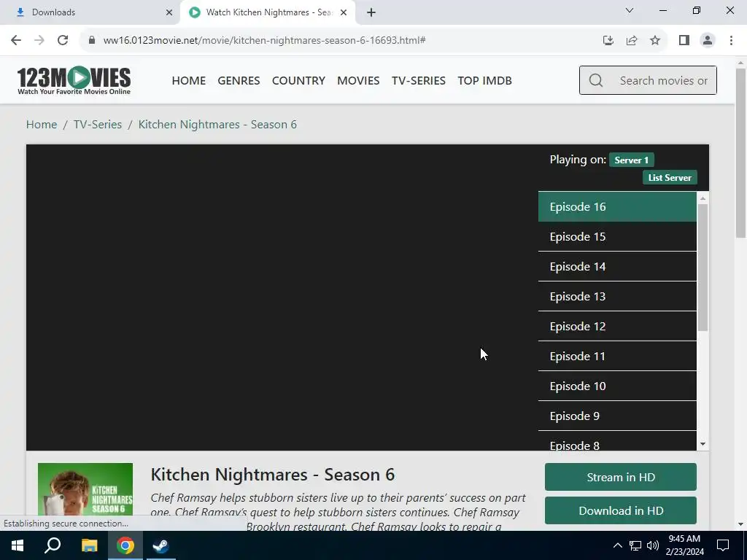This screenshot has height=560, width=747.
Task: Click Kitchen Nightmares - Season 6 heading
Action: [273, 475]
